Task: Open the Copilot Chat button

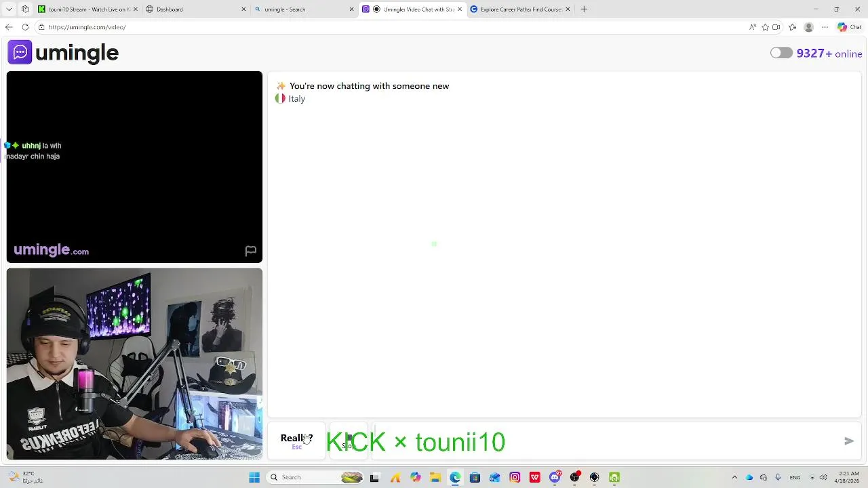Action: 849,27
